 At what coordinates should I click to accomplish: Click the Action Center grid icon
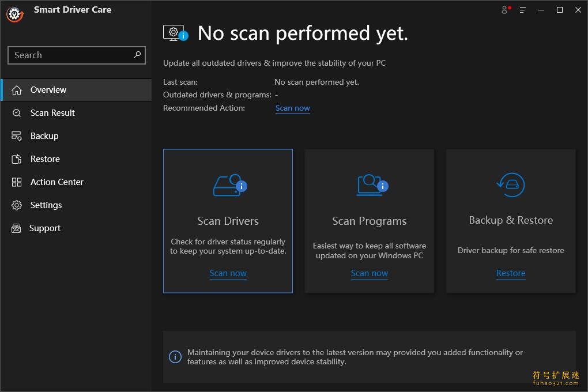(17, 182)
